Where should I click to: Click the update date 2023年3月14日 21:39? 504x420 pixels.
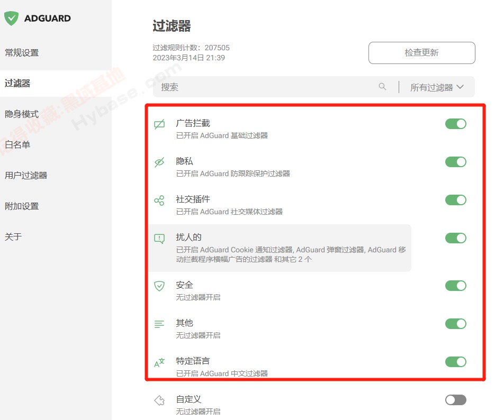pos(188,58)
